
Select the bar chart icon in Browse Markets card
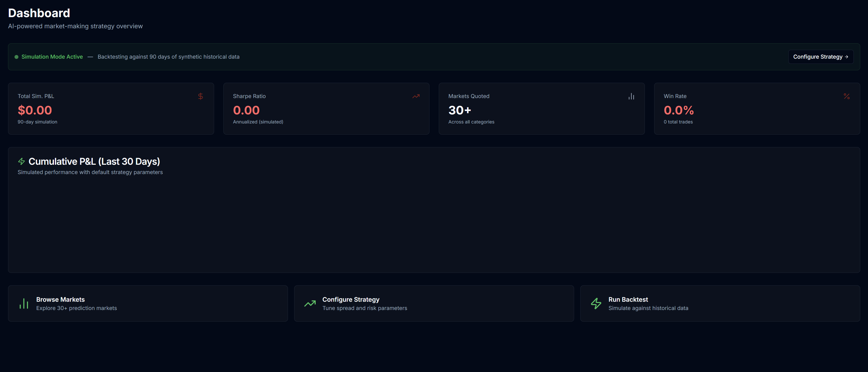click(24, 303)
